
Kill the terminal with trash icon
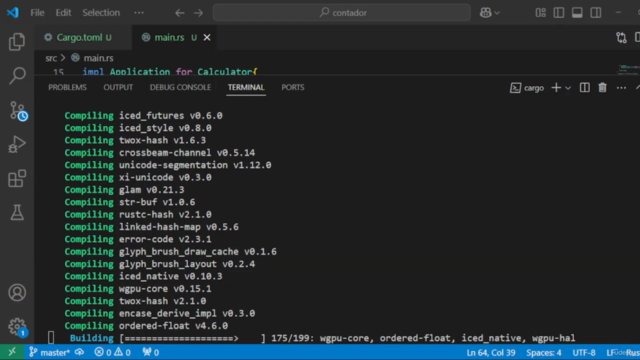[x=602, y=88]
